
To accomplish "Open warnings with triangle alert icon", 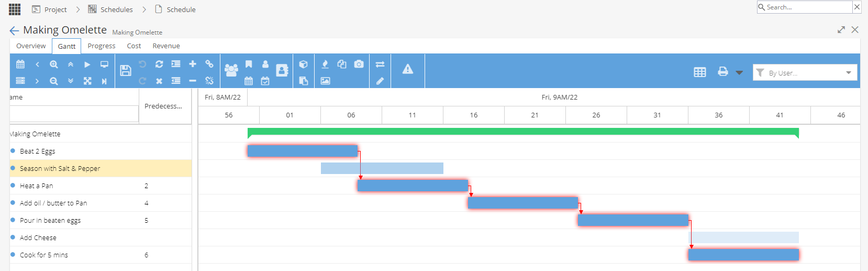I will click(408, 69).
